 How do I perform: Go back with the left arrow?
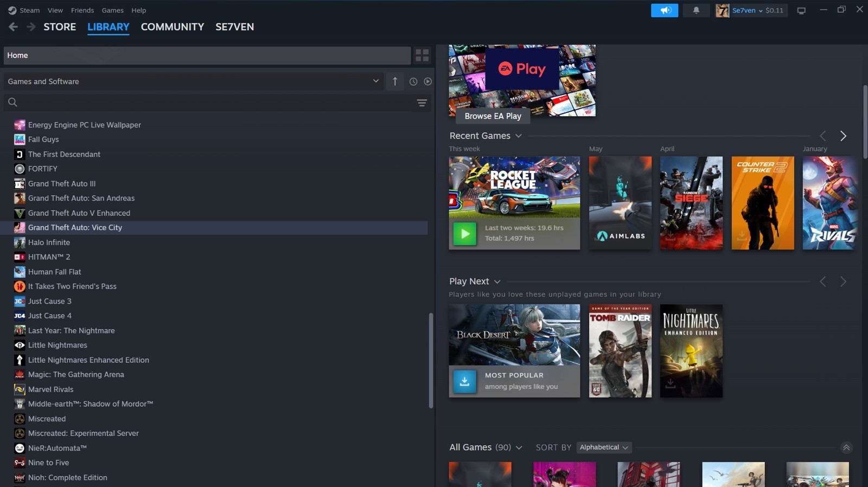point(13,27)
